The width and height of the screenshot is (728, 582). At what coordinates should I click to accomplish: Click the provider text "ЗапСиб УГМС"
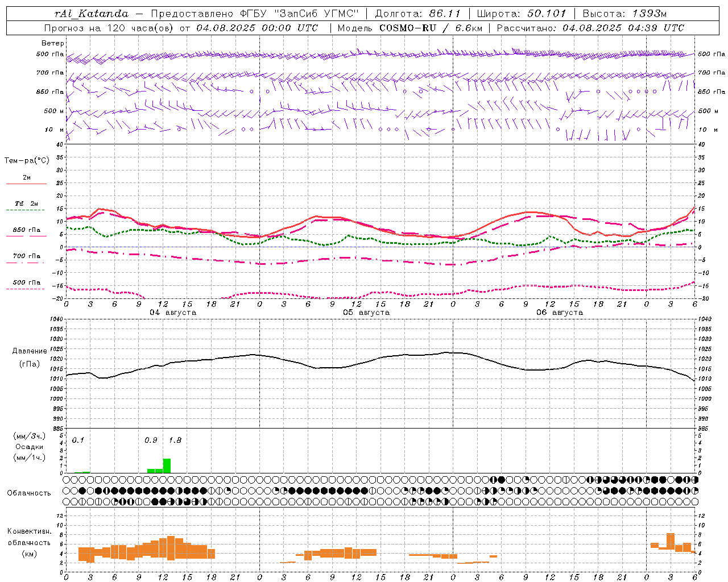pos(317,14)
